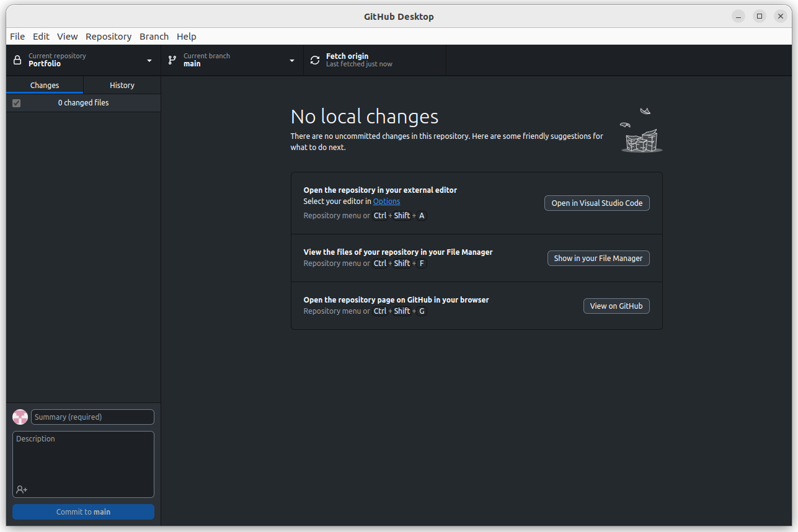Open the File menu
Image resolution: width=798 pixels, height=532 pixels.
(x=17, y=37)
